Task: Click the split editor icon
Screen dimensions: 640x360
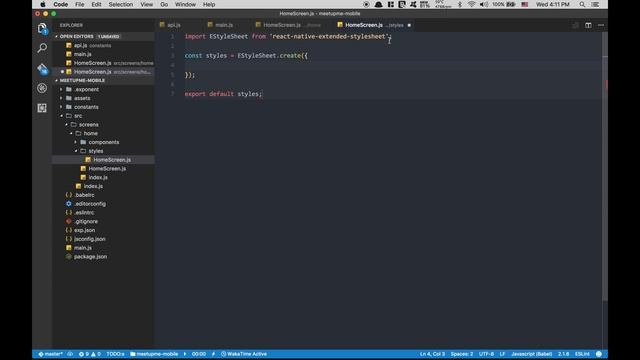Action: click(588, 25)
